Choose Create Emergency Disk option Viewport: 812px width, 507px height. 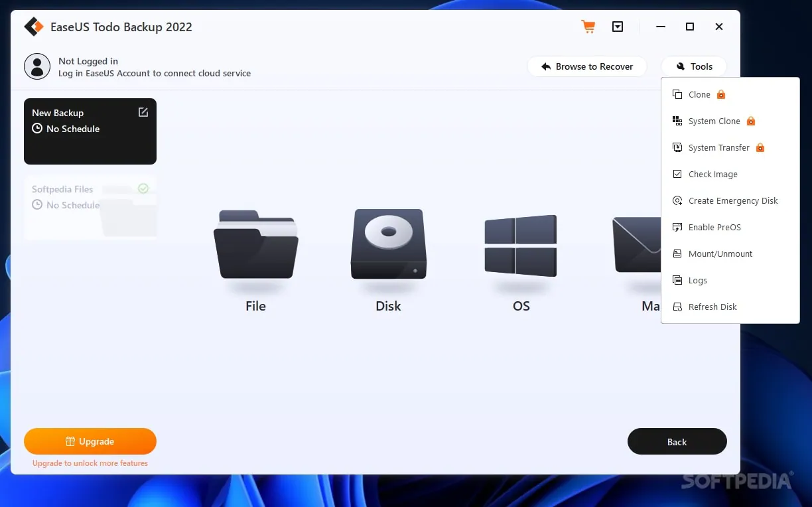[x=730, y=200]
